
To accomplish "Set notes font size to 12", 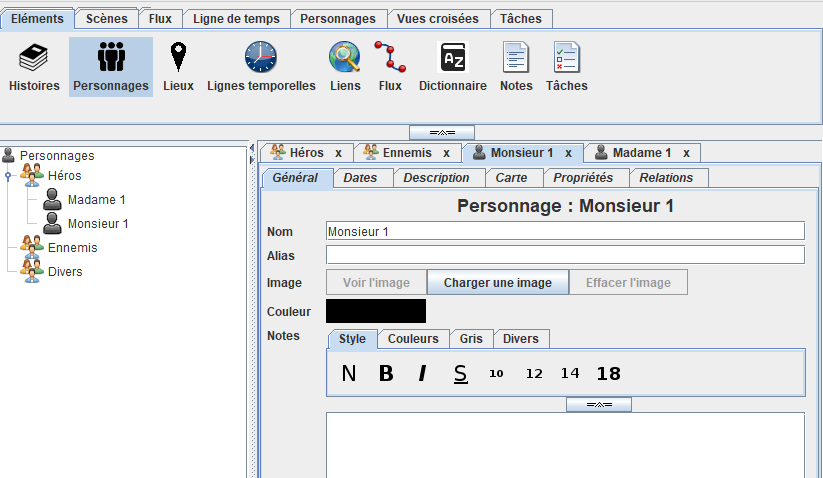I will pyautogui.click(x=534, y=374).
